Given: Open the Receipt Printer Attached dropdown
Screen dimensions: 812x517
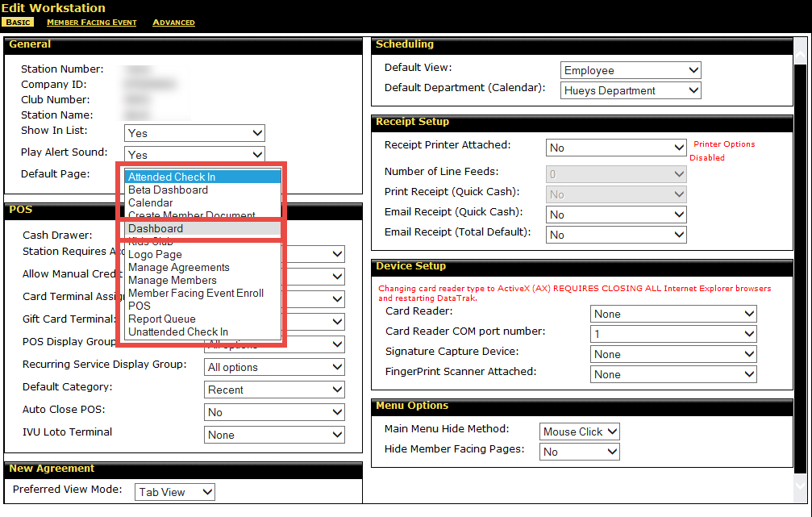Looking at the screenshot, I should (x=616, y=148).
